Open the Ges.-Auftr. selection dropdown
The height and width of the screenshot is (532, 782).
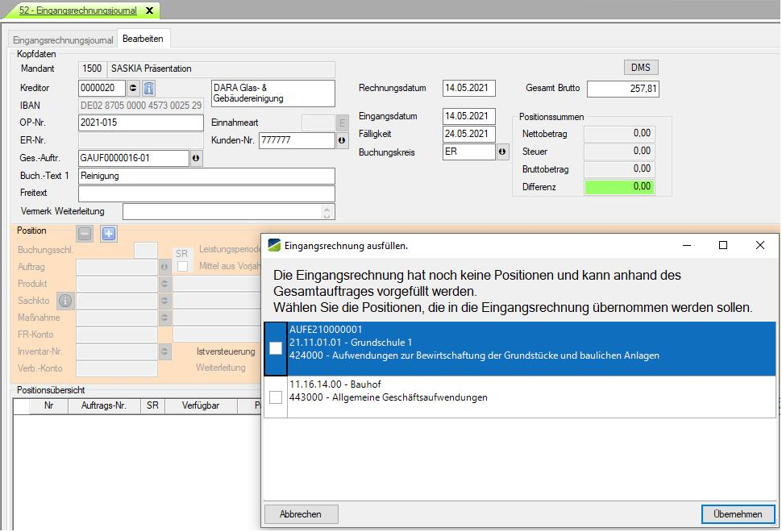coord(196,159)
